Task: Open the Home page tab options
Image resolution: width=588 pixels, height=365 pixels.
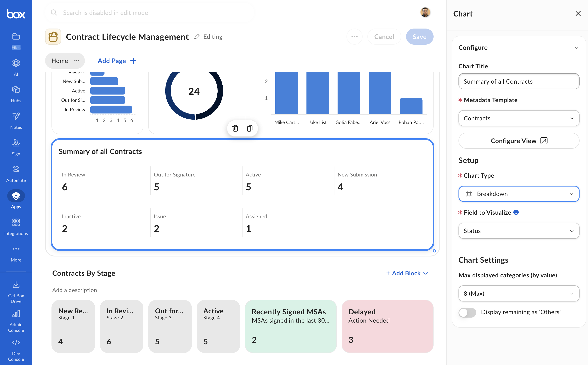Action: click(77, 60)
